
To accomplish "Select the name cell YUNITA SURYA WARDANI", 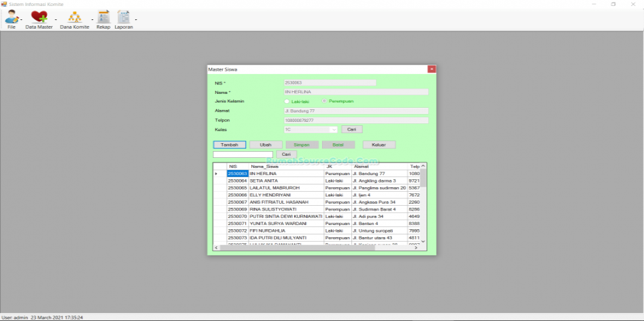I will click(286, 224).
